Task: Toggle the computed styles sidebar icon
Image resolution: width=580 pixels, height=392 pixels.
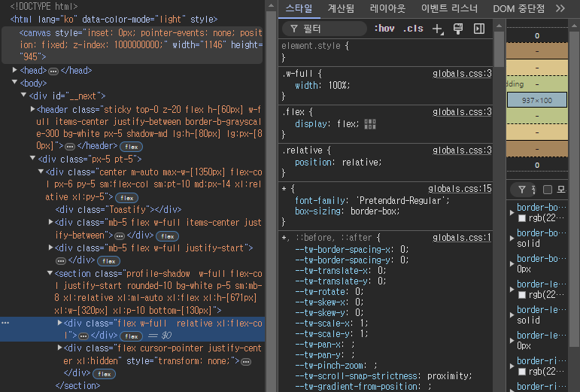Action: [479, 29]
